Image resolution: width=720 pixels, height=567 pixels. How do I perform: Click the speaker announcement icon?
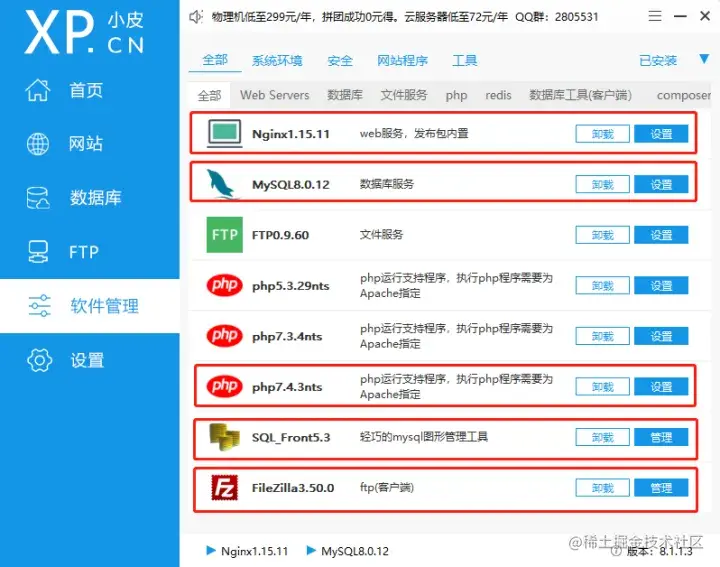click(x=196, y=17)
